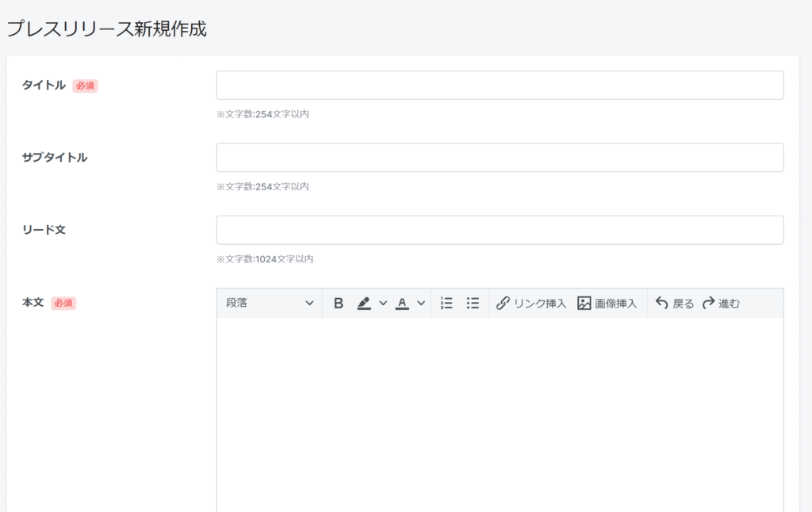
Task: Focus the サブタイトル text field
Action: pyautogui.click(x=500, y=158)
